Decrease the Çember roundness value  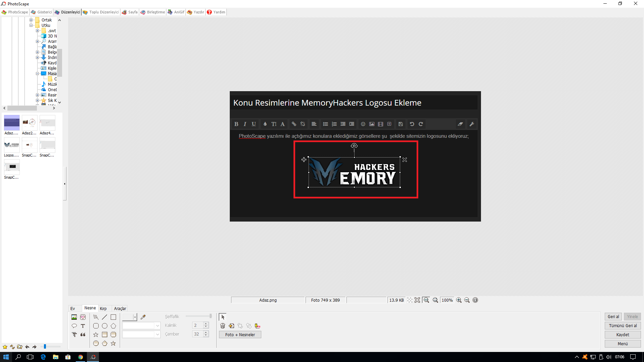click(206, 336)
